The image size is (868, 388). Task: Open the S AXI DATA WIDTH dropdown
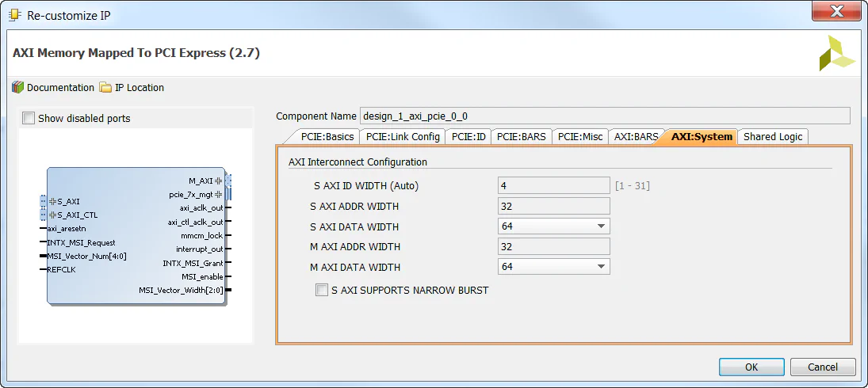click(553, 226)
